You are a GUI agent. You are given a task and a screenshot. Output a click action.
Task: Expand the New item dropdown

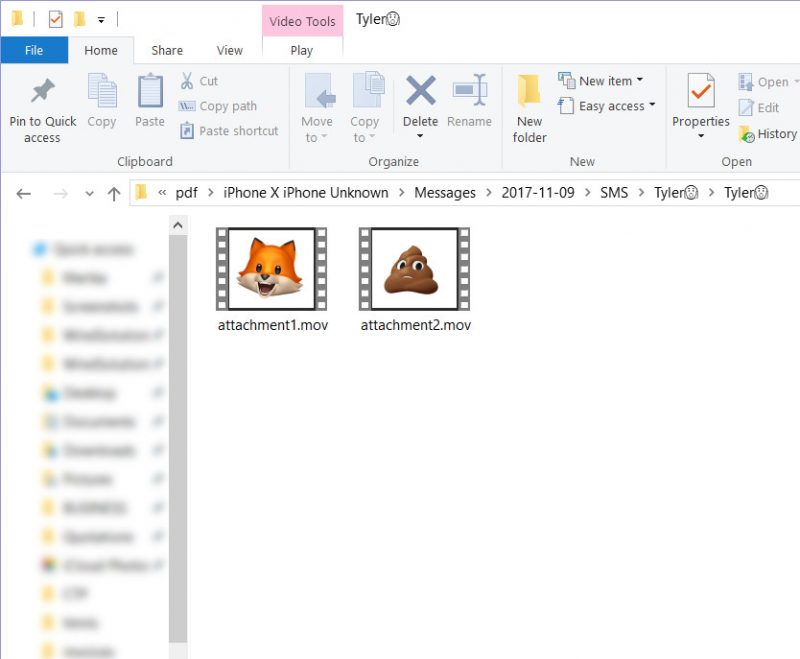click(605, 80)
